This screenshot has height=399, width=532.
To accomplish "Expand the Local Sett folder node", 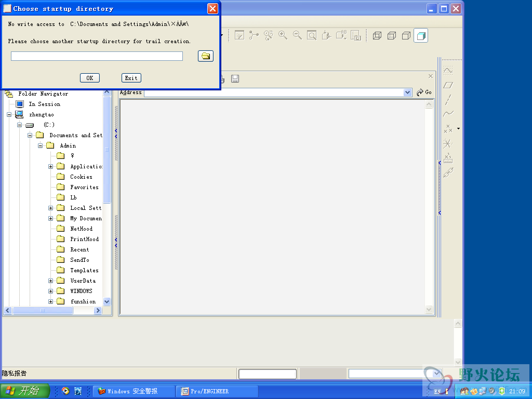I will click(x=50, y=208).
